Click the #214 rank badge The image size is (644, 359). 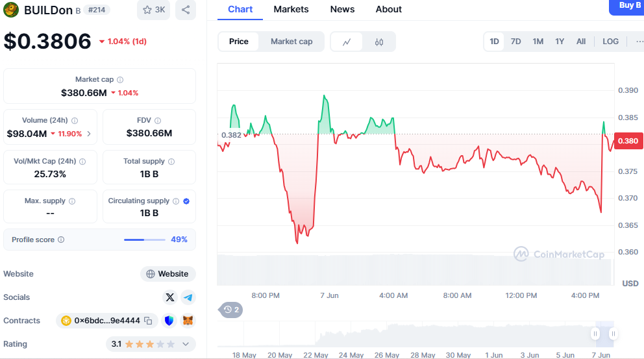coord(97,10)
